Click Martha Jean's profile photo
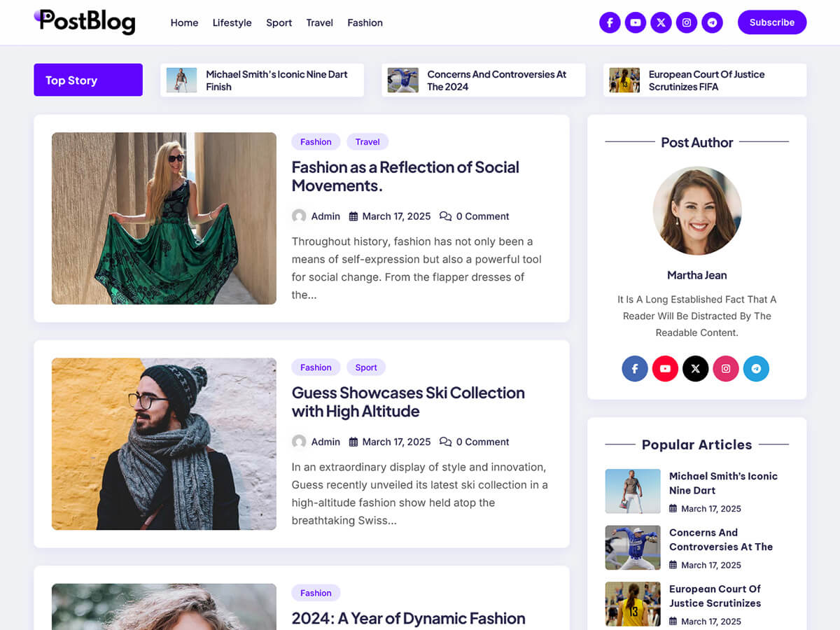Image resolution: width=840 pixels, height=630 pixels. pos(697,210)
